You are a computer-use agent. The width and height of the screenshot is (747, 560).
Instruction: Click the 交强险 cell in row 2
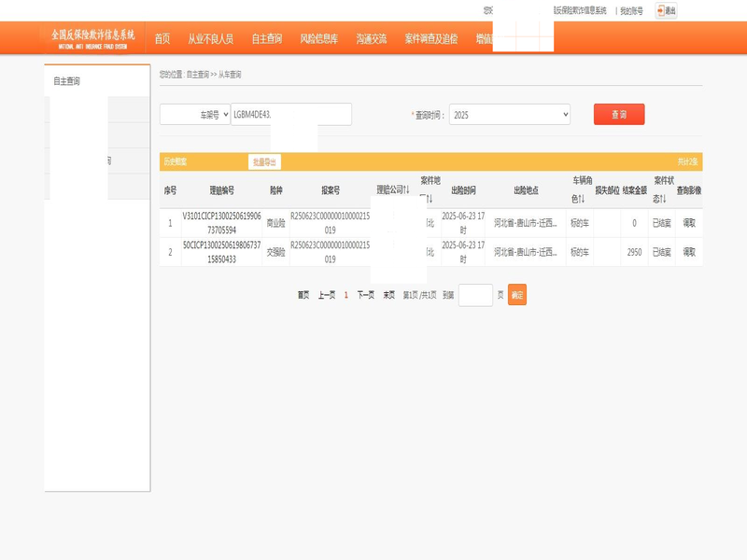point(275,252)
